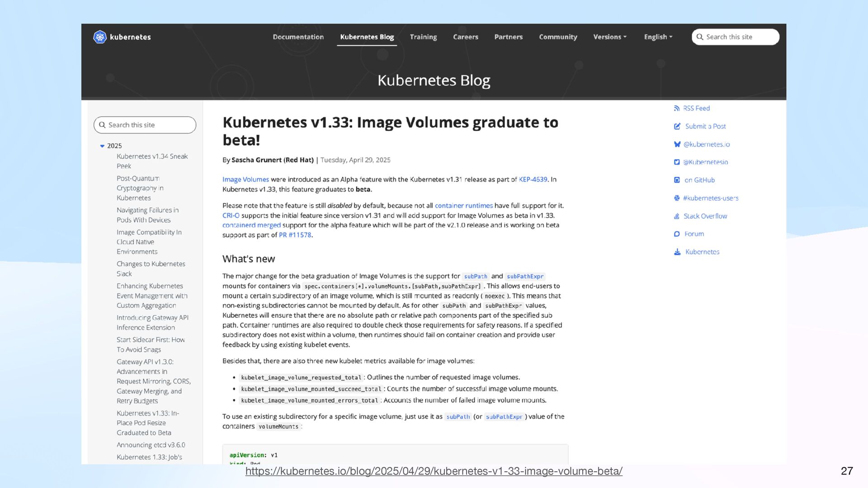
Task: Open the Careers nav item
Action: (465, 37)
